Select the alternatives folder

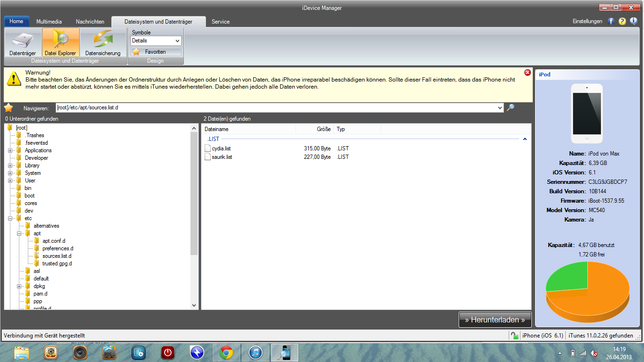click(46, 226)
